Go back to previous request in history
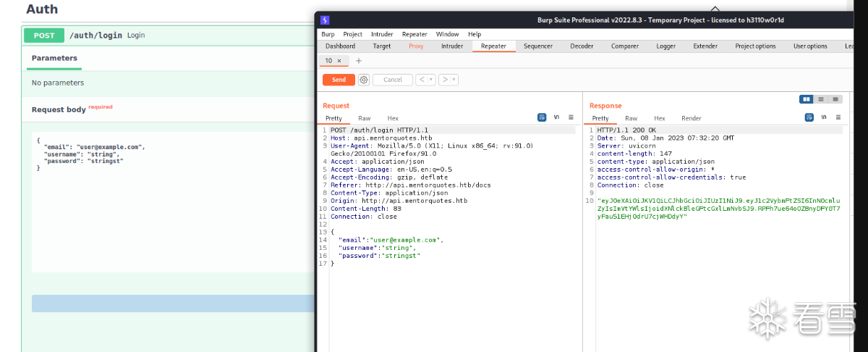 pyautogui.click(x=422, y=80)
